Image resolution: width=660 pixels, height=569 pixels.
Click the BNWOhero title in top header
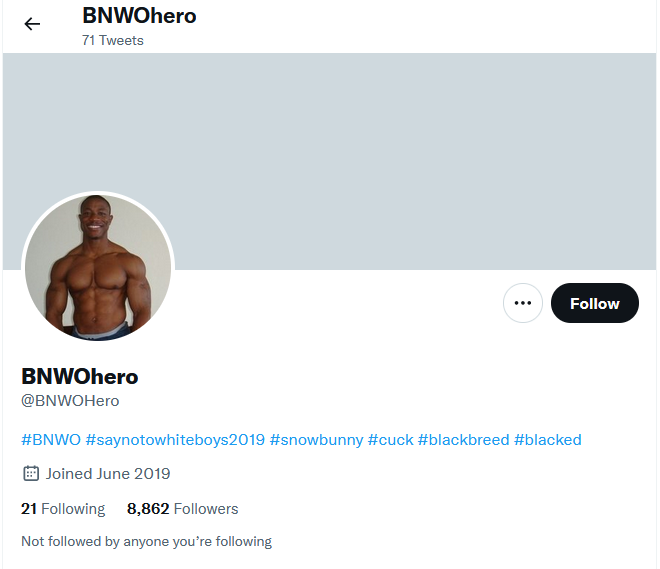point(139,16)
